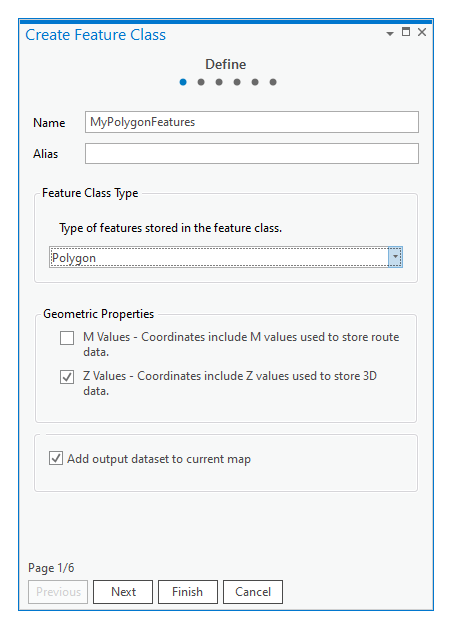Maximize the Create Feature Class pane

(x=406, y=32)
